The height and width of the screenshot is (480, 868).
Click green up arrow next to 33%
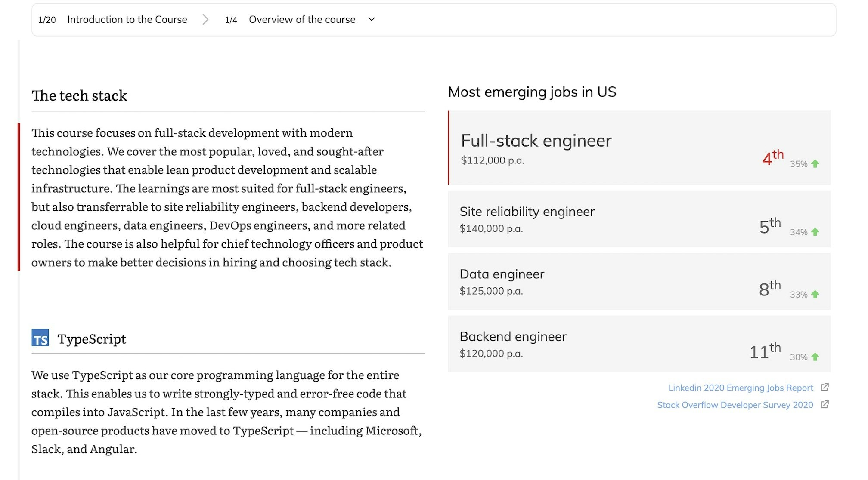pyautogui.click(x=815, y=295)
